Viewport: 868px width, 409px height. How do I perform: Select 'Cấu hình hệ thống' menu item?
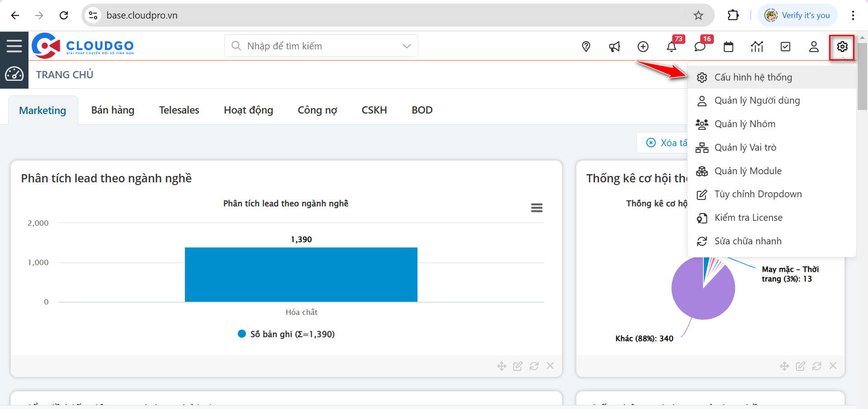pyautogui.click(x=753, y=77)
